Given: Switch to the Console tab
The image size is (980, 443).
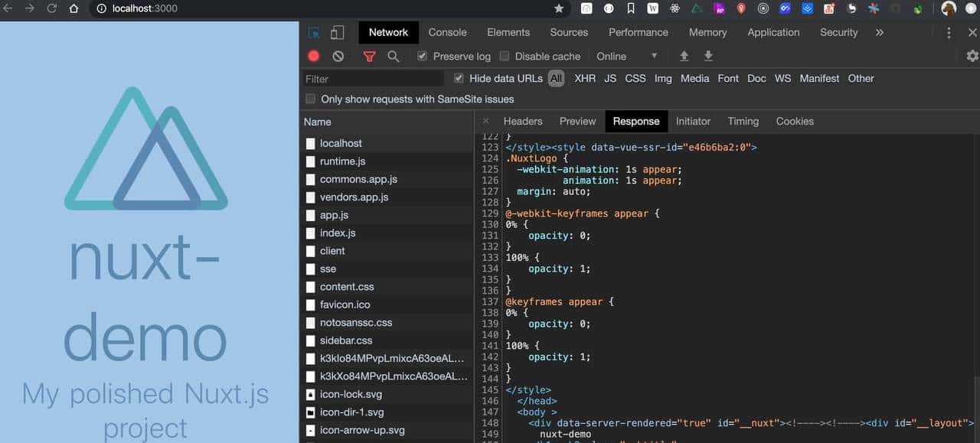Looking at the screenshot, I should pos(447,32).
